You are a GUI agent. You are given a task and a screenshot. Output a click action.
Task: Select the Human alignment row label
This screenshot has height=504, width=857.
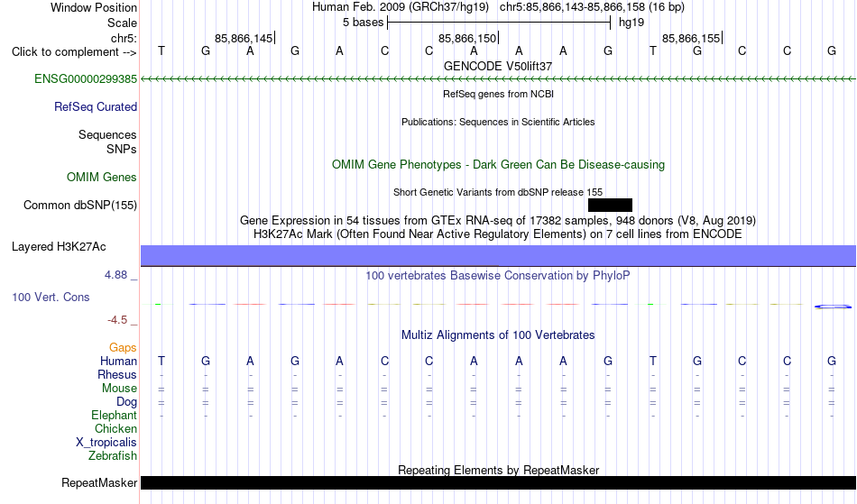click(118, 361)
